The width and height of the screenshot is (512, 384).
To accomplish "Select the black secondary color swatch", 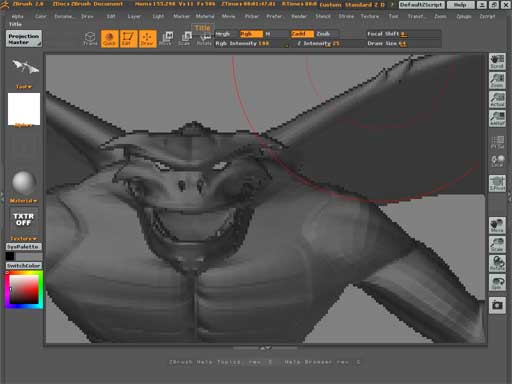I will pos(10,256).
